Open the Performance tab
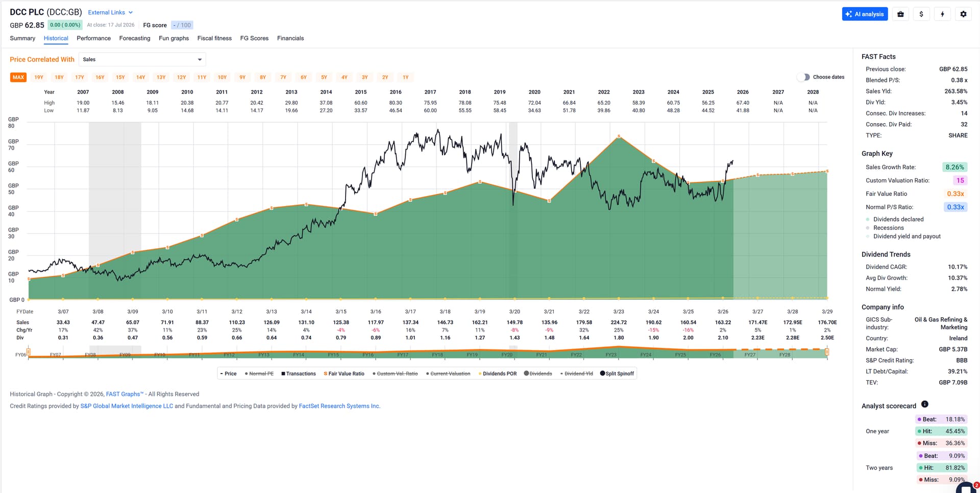 coord(94,38)
